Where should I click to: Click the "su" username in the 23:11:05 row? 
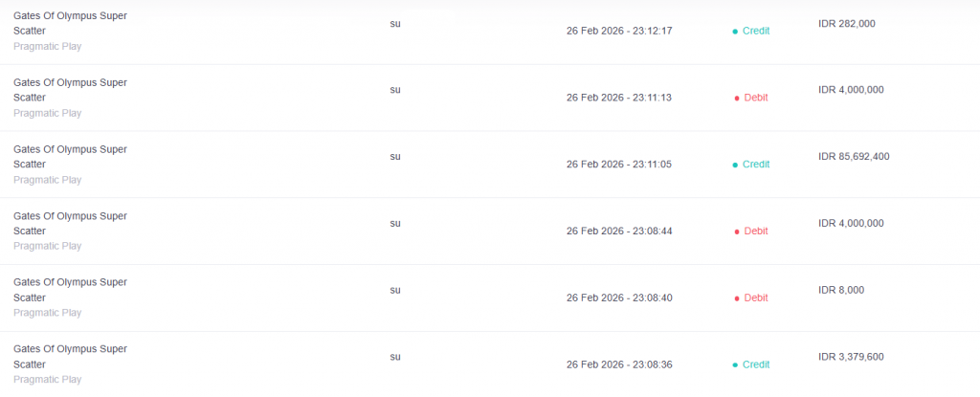point(395,156)
